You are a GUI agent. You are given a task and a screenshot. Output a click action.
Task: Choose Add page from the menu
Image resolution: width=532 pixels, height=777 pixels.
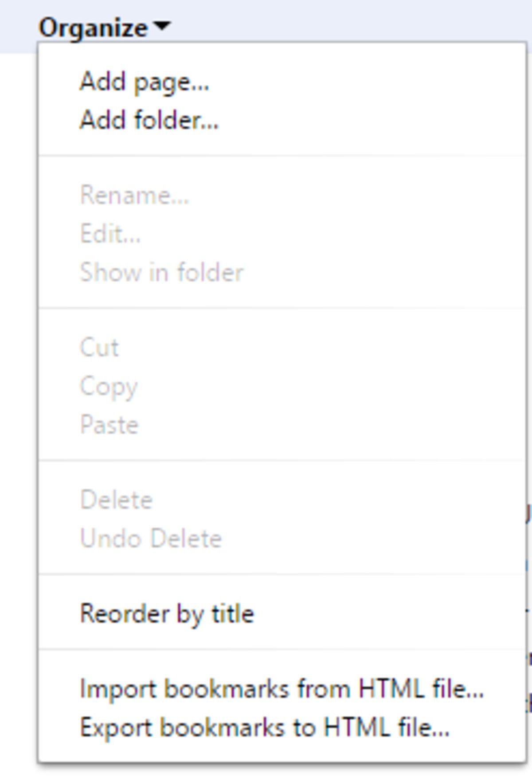click(144, 82)
